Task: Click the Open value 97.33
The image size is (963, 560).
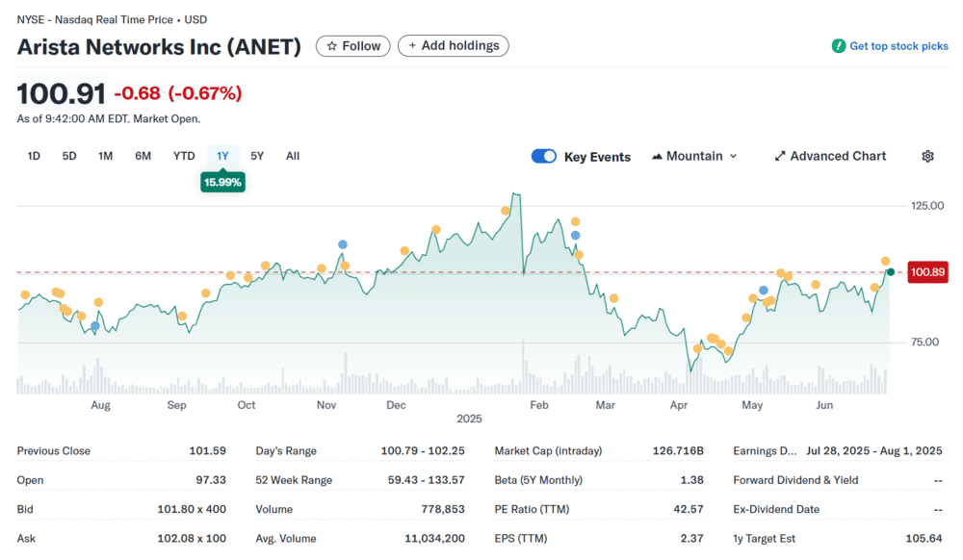Action: pos(211,480)
